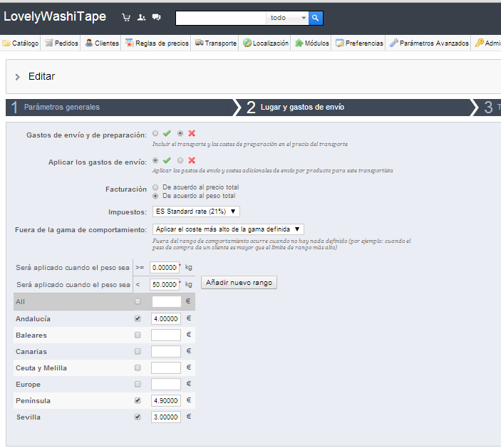The height and width of the screenshot is (448, 501).
Task: Choose billing De acuerdo al peso total
Action: [x=155, y=196]
